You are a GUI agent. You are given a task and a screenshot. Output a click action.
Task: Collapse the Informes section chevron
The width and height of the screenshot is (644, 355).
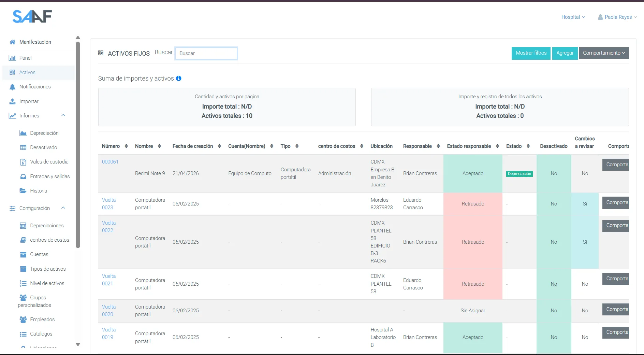pyautogui.click(x=63, y=115)
